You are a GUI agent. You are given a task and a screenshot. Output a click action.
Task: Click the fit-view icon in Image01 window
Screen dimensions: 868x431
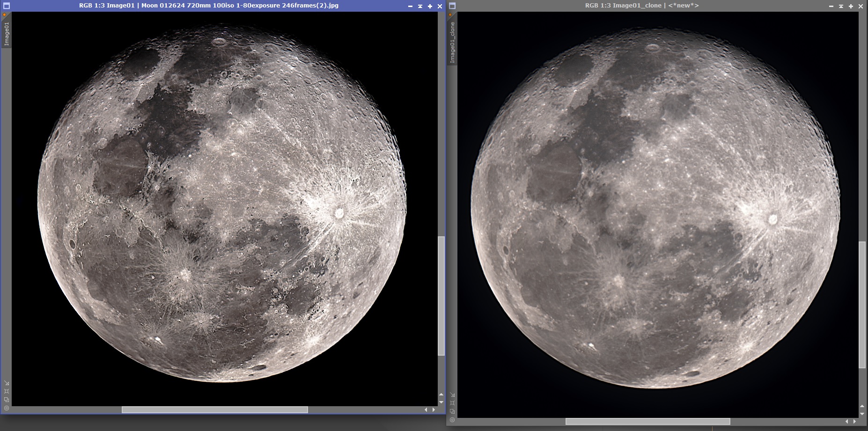6,391
